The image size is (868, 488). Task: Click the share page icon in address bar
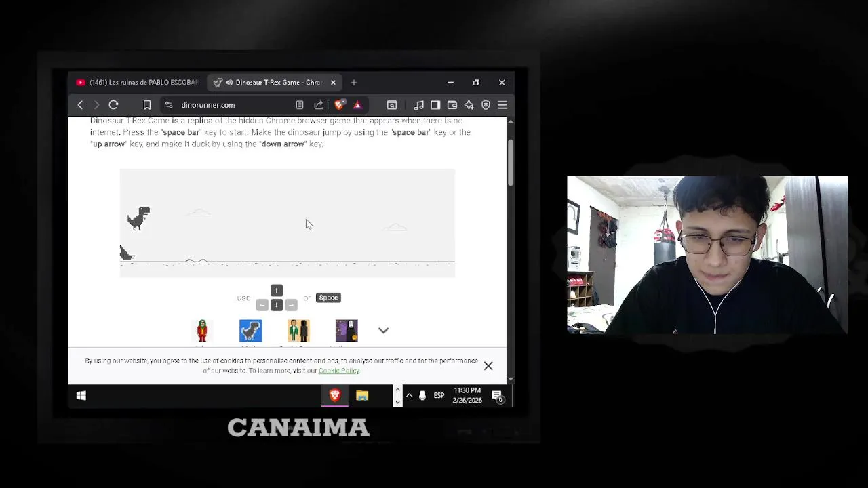(x=319, y=105)
